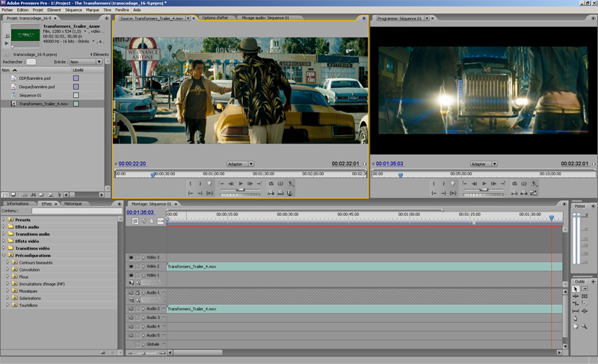
Task: Mute the Audio 2 track speaker toggle
Action: click(x=131, y=309)
